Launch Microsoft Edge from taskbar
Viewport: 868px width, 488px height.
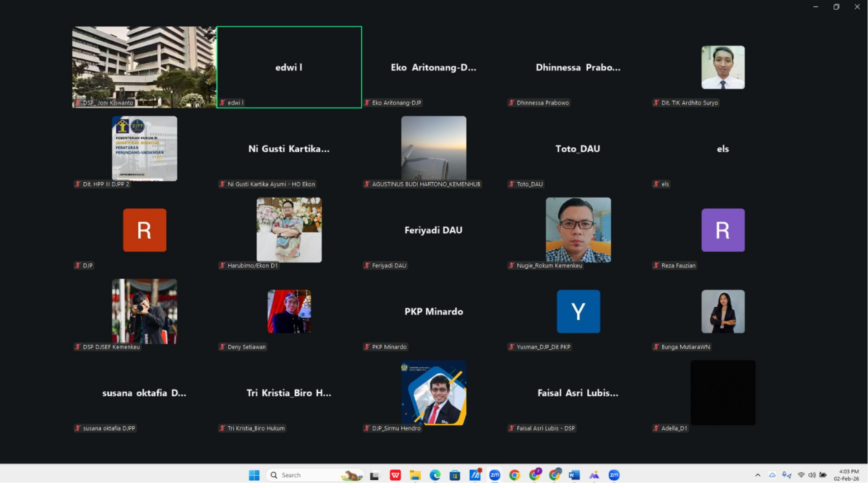[x=435, y=475]
